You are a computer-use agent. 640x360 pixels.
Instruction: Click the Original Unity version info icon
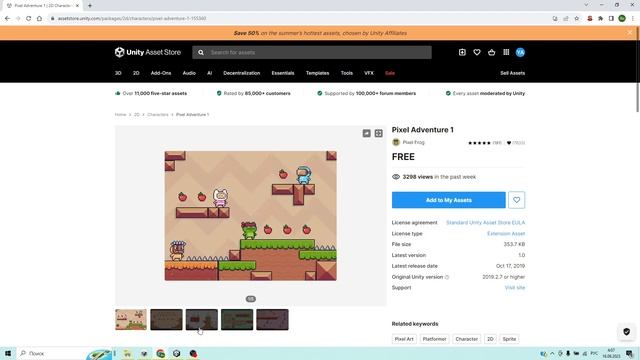(447, 277)
